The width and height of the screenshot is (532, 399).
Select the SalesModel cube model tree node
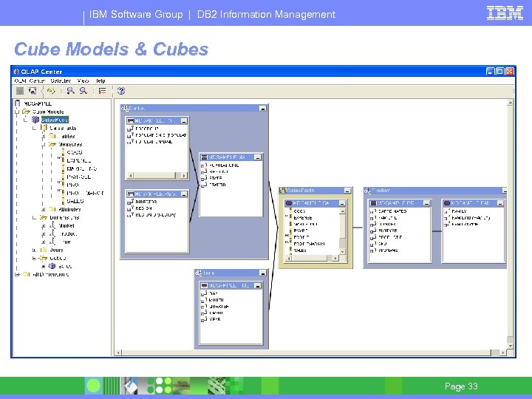[x=55, y=120]
